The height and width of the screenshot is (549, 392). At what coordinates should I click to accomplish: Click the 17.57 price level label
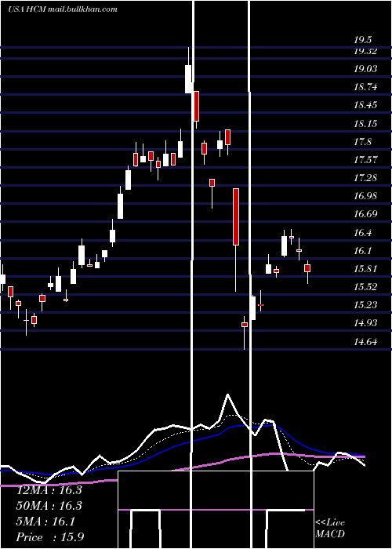click(x=365, y=160)
